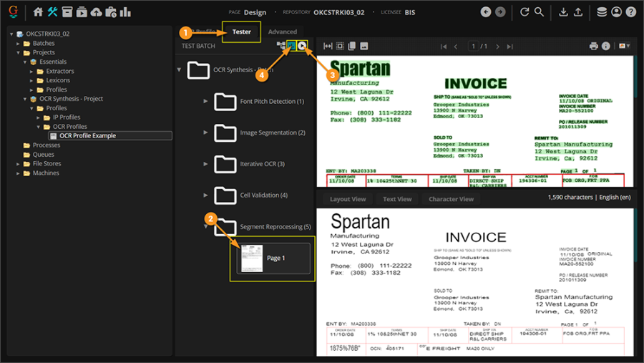Screen dimensions: 644x363
Task: Open the Design page tools icon
Action: [52, 12]
